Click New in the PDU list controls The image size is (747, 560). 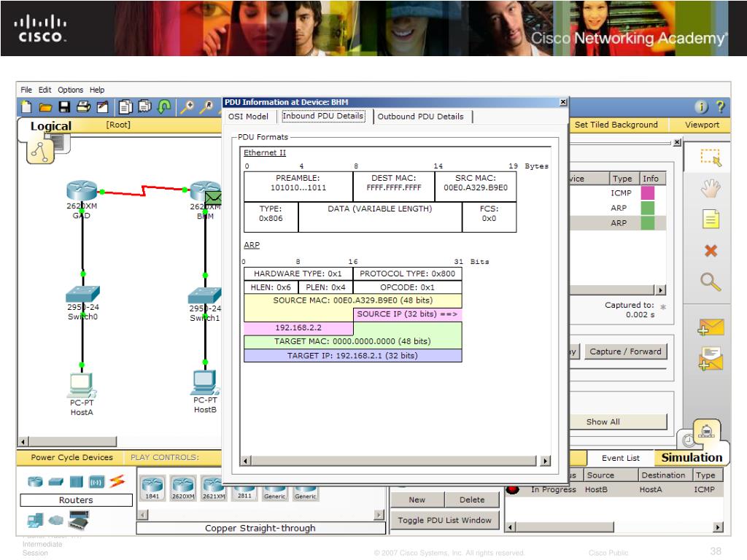[417, 499]
